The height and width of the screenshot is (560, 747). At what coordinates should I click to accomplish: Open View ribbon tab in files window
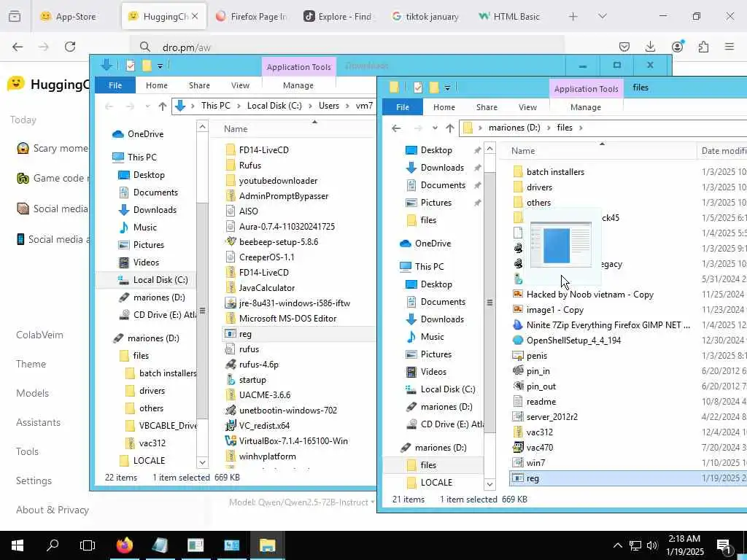coord(527,107)
